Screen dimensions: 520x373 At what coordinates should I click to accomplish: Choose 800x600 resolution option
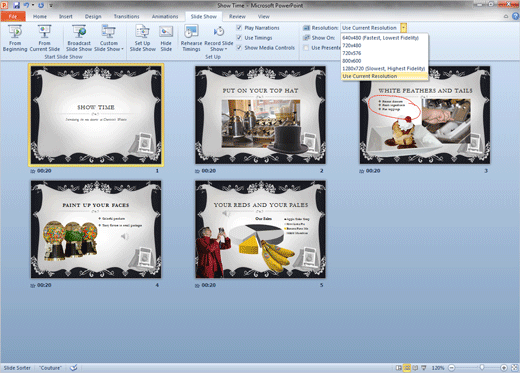point(384,61)
